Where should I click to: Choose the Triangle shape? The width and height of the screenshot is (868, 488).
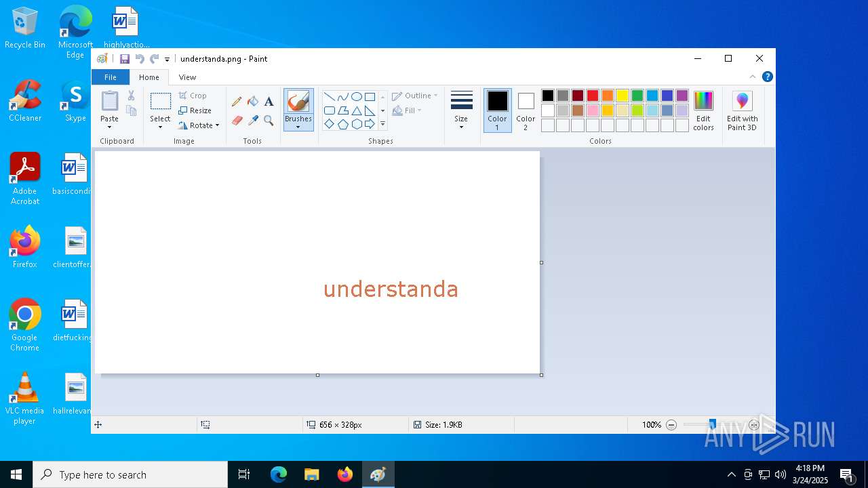tap(356, 110)
